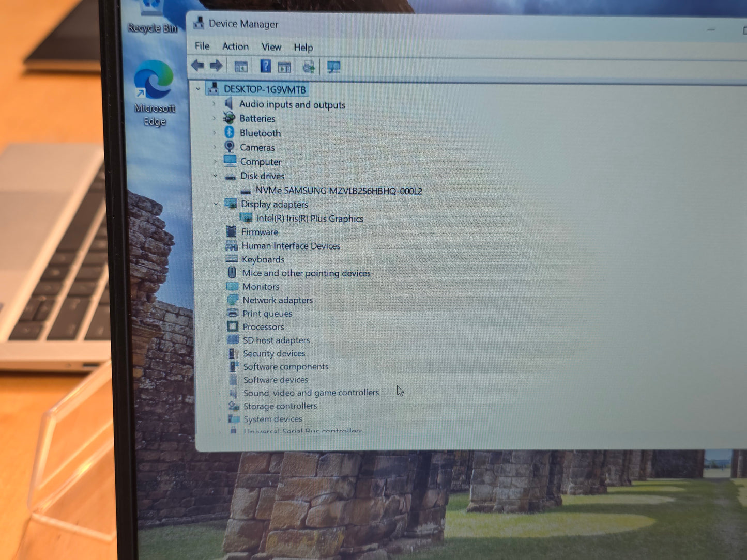The height and width of the screenshot is (560, 747).
Task: Click the Intel Iris Plus Graphics device icon
Action: point(246,217)
